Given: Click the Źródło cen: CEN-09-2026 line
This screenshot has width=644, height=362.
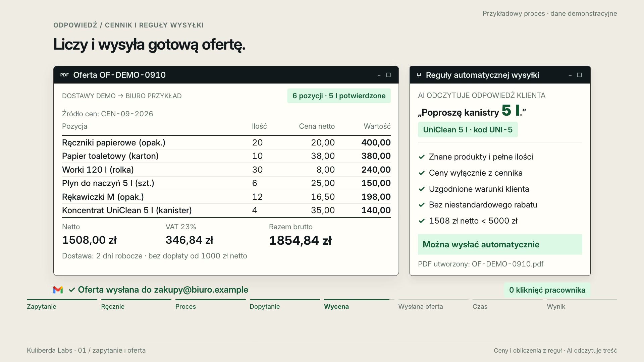Looking at the screenshot, I should coord(107,114).
